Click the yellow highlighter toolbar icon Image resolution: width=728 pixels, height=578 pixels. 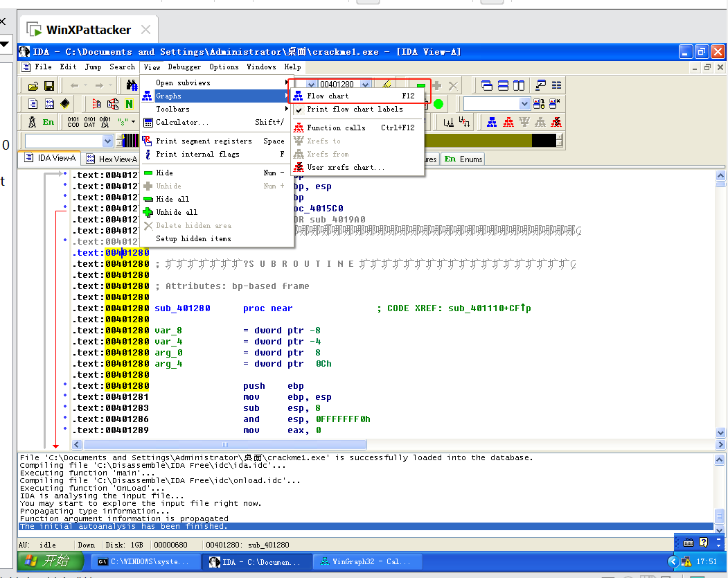tap(387, 84)
